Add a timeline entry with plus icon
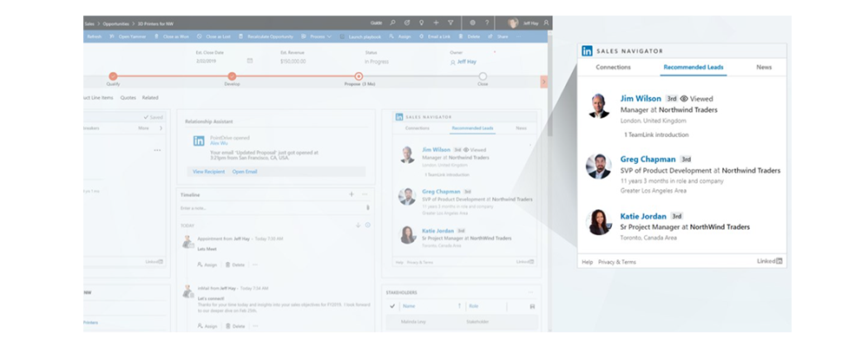 tap(351, 194)
